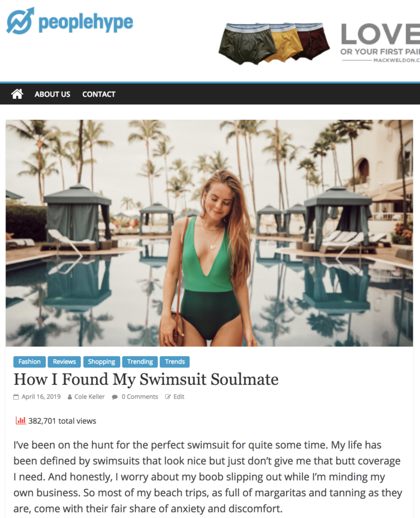Select the Trending category tag
The height and width of the screenshot is (518, 420).
[140, 362]
